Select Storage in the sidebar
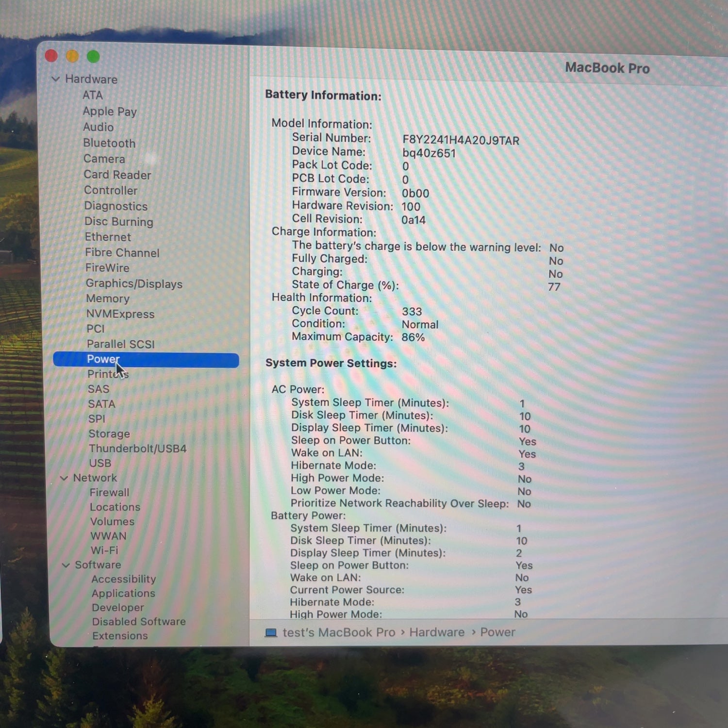 click(x=109, y=434)
